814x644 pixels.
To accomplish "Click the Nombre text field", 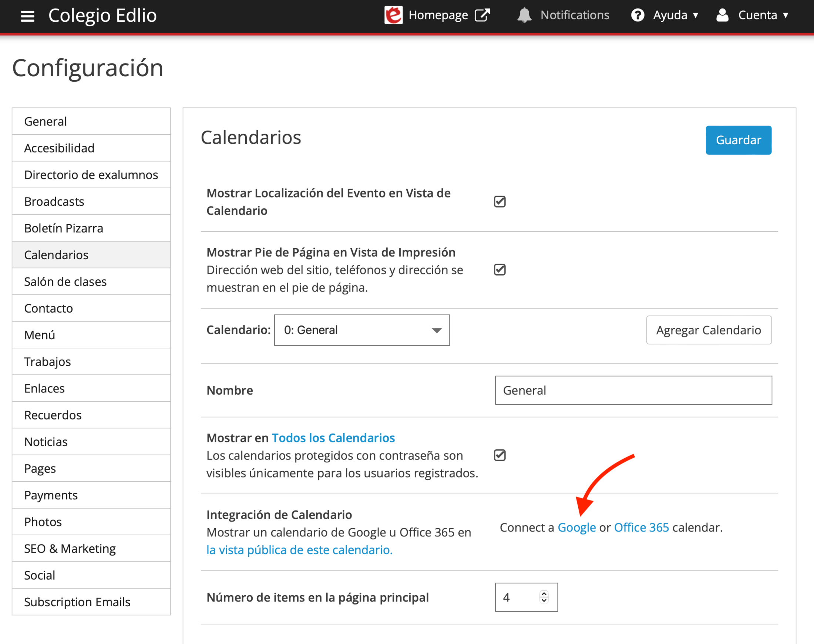I will (x=633, y=390).
